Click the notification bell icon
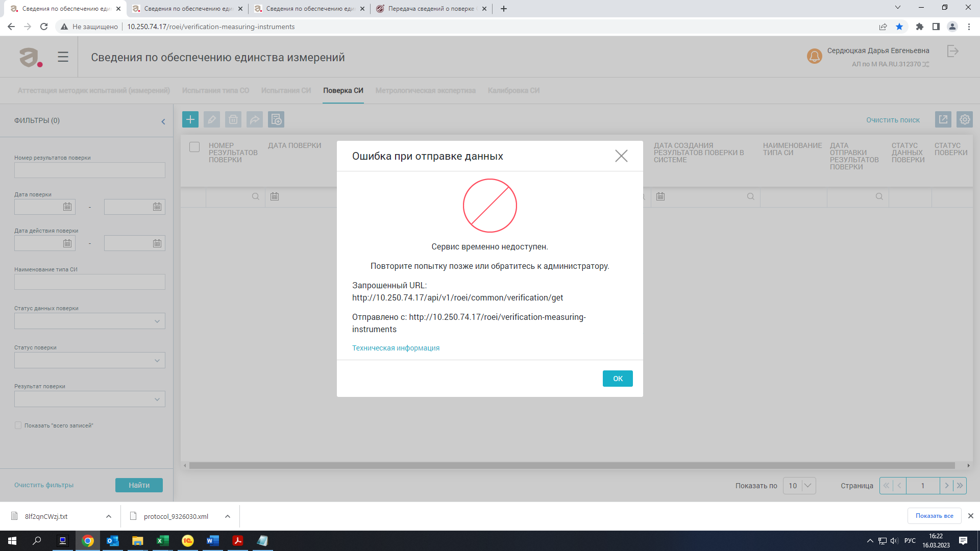 [x=814, y=56]
